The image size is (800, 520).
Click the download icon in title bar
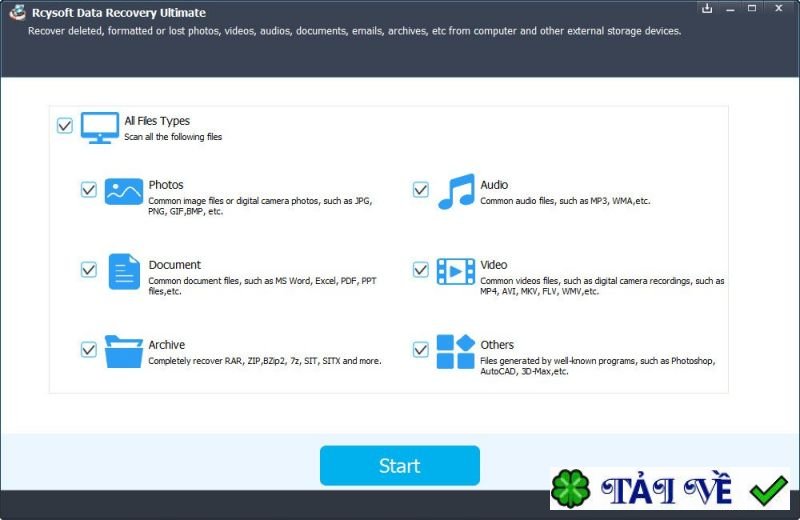tap(707, 8)
